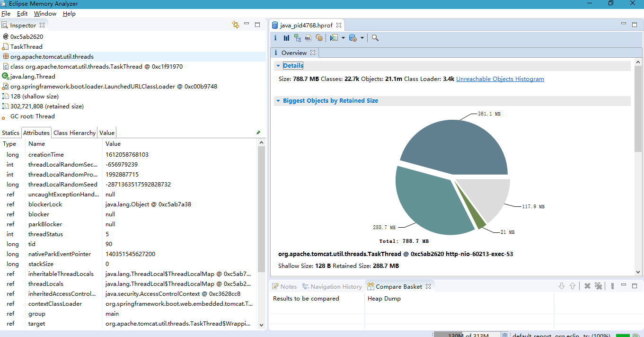Toggle Link with Snapshot in Inspector
The width and height of the screenshot is (644, 337).
click(235, 25)
